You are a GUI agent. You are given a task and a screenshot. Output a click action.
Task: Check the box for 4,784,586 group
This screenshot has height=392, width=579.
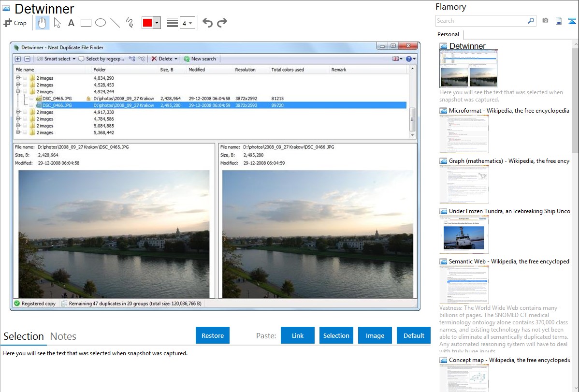pyautogui.click(x=25, y=119)
